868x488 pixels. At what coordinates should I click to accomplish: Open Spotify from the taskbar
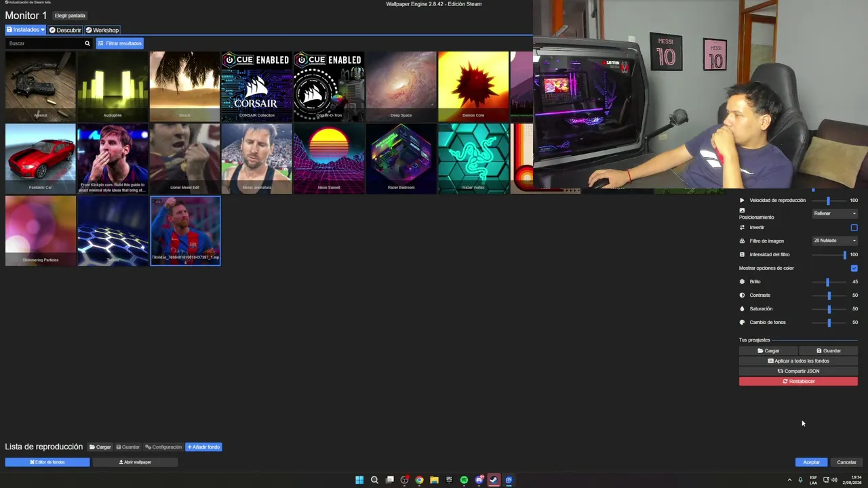pos(464,480)
